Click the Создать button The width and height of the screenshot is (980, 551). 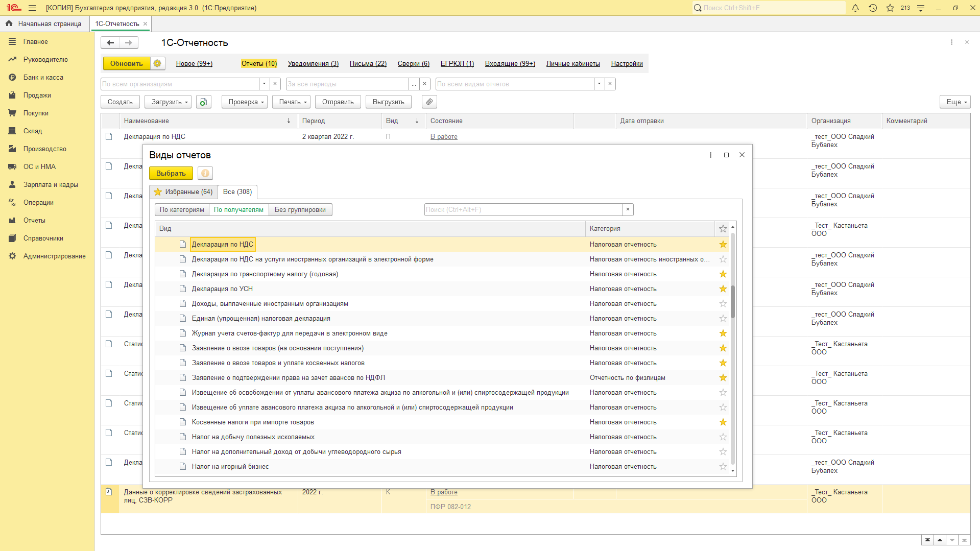[x=120, y=102]
